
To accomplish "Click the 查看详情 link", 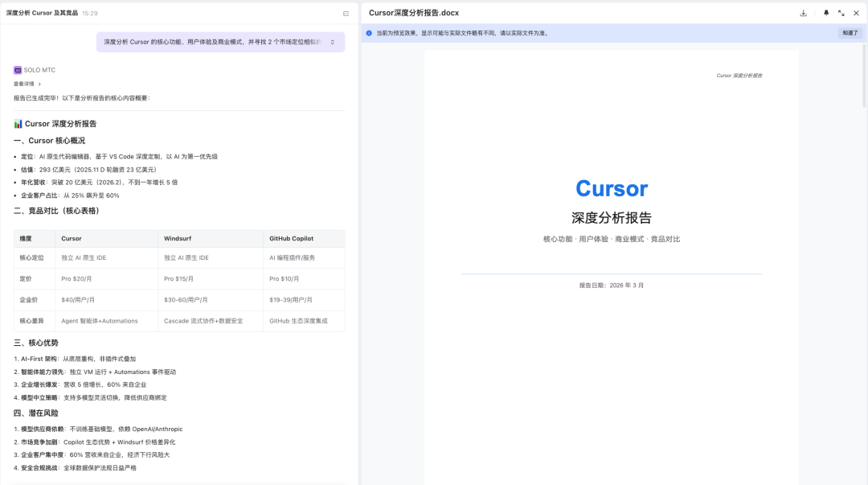I will tap(24, 84).
